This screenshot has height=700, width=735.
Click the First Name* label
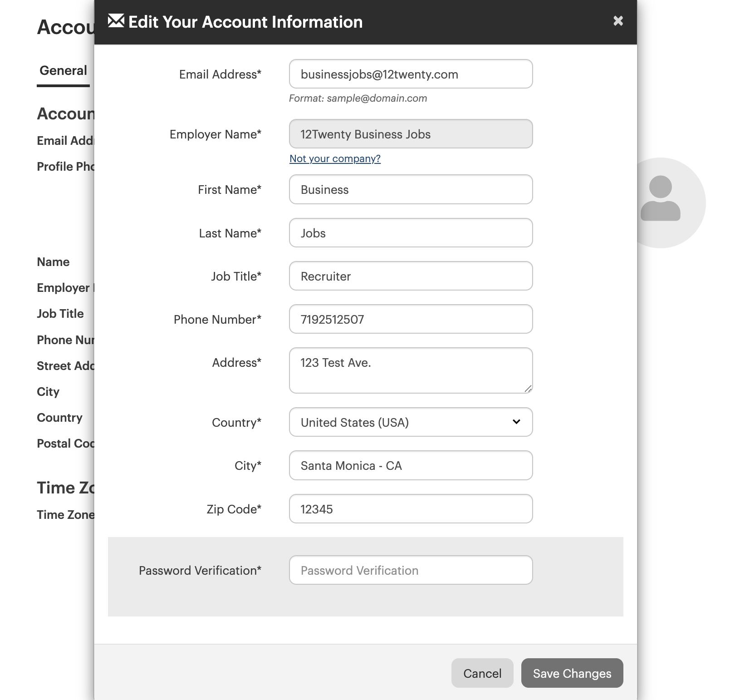pos(230,189)
